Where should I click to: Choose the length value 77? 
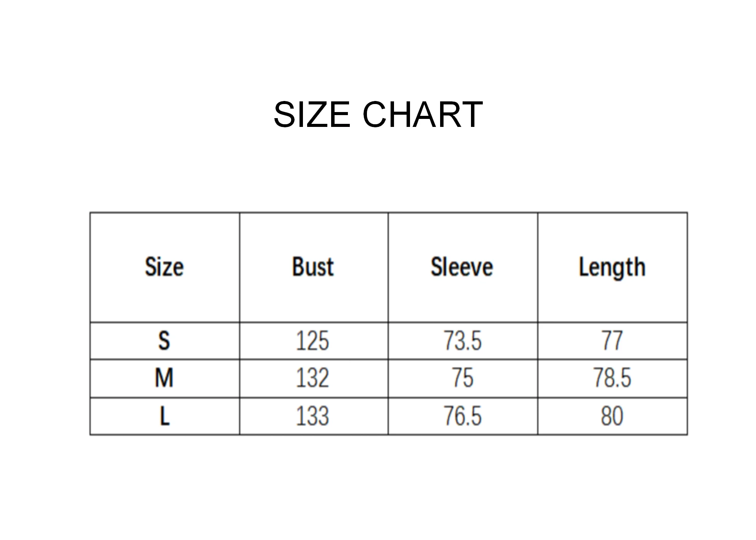coord(612,341)
